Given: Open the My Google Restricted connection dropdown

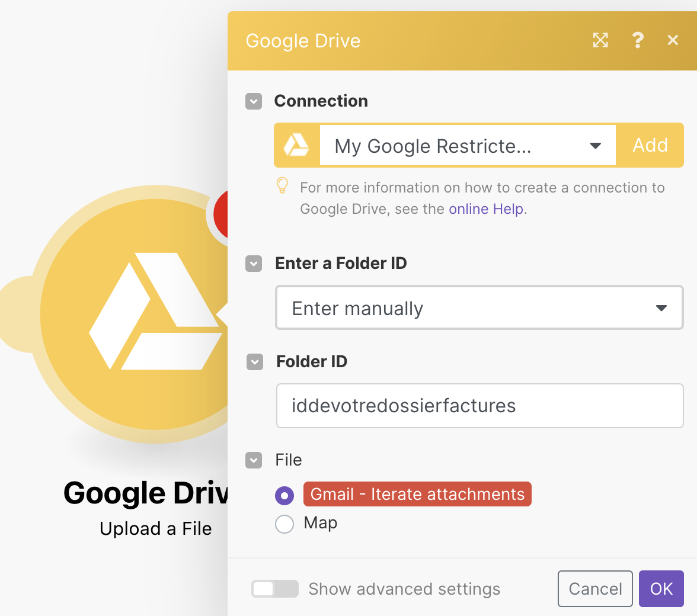Looking at the screenshot, I should coord(468,145).
